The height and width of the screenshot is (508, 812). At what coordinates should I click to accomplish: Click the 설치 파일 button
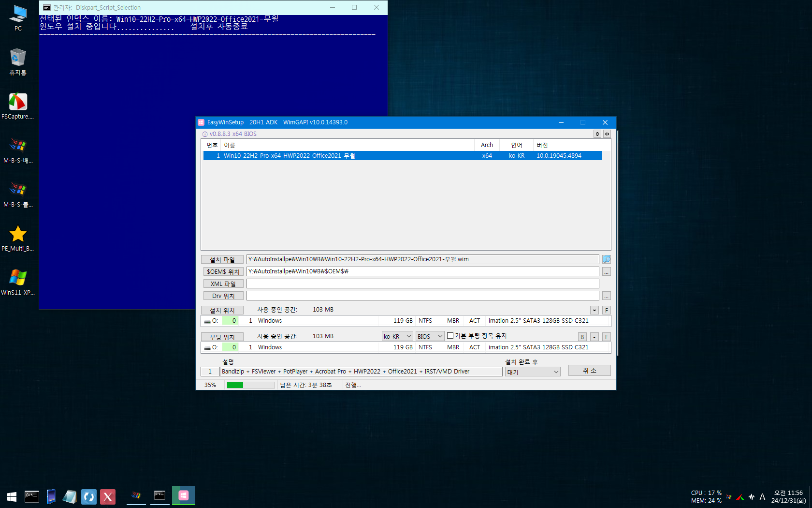coord(222,260)
